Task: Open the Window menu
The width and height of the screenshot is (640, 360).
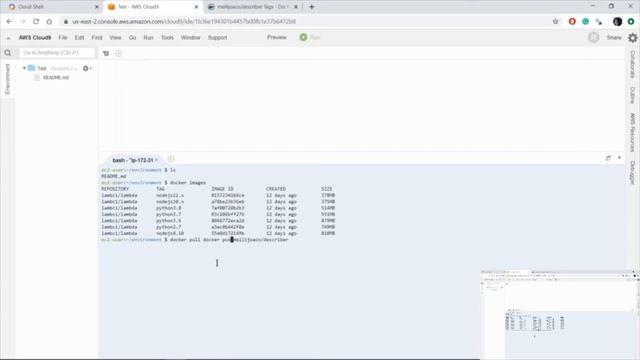Action: pyautogui.click(x=191, y=38)
